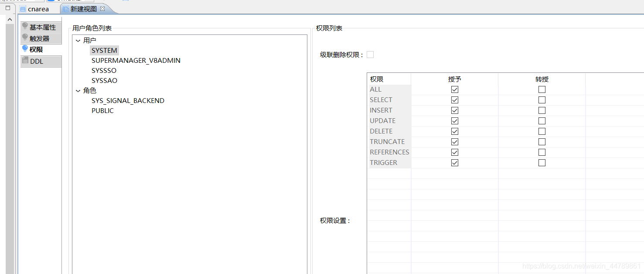Click the TRUNCATE privilege name cell
The height and width of the screenshot is (274, 644).
pyautogui.click(x=389, y=142)
